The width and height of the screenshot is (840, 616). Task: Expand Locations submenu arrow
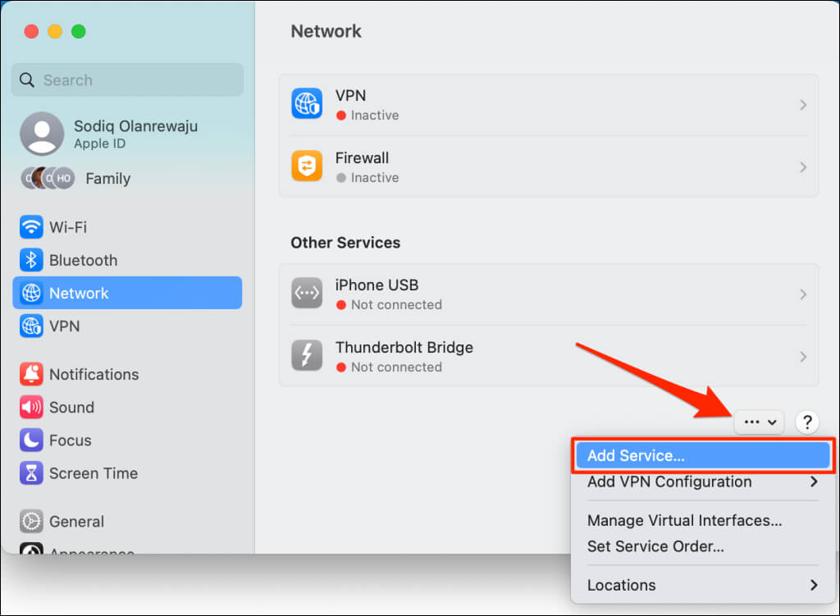tap(814, 585)
